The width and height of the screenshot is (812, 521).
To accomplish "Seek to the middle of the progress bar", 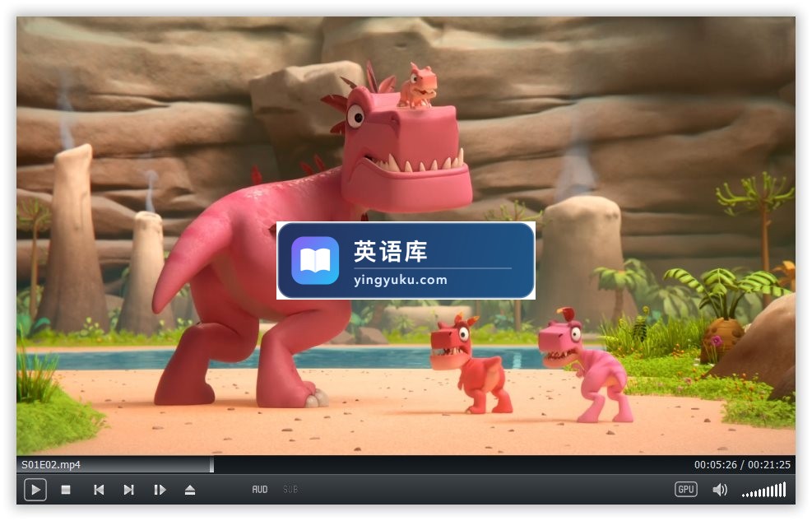I will 406,464.
